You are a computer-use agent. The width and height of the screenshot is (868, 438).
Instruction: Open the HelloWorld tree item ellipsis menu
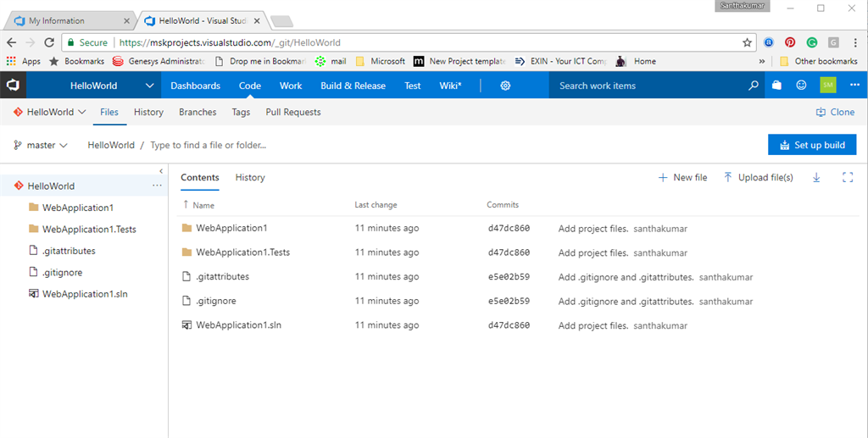tap(157, 186)
